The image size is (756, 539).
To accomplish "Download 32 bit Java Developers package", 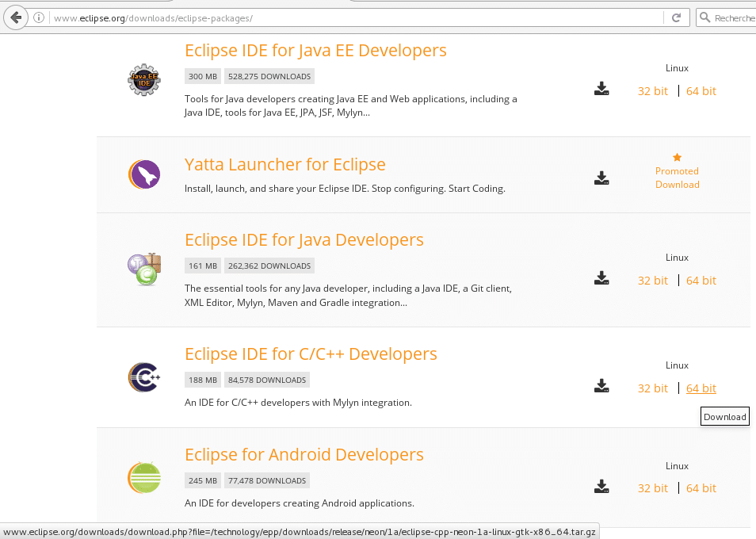I will point(653,281).
